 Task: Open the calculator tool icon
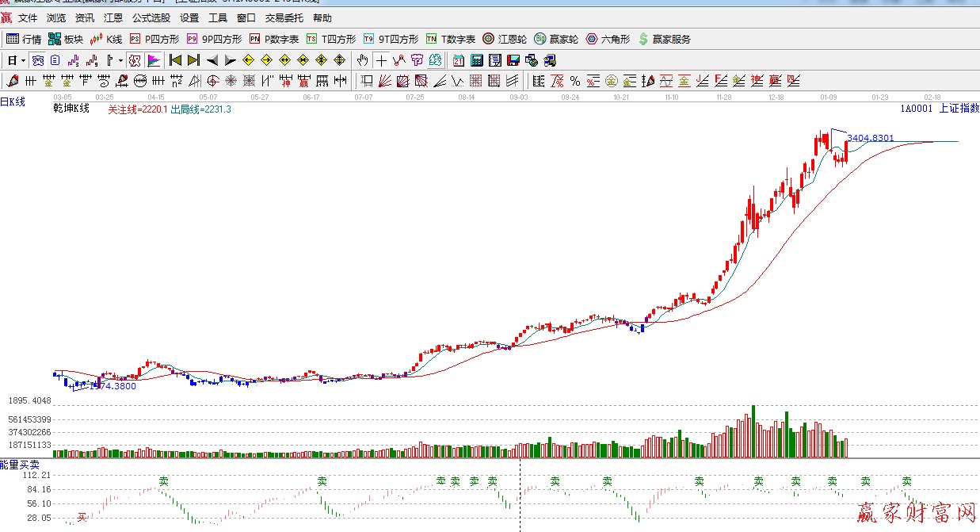pos(477,60)
